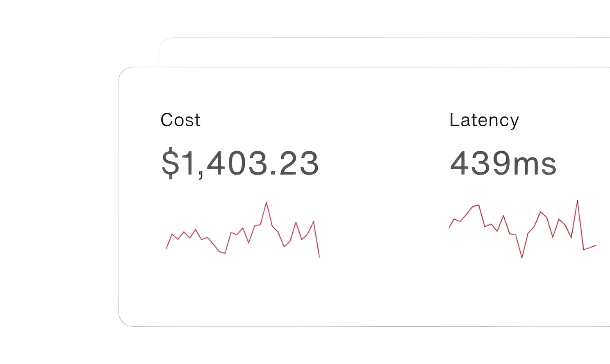The width and height of the screenshot is (610, 364).
Task: Click the stacked card behind the metrics card
Action: pos(369,52)
